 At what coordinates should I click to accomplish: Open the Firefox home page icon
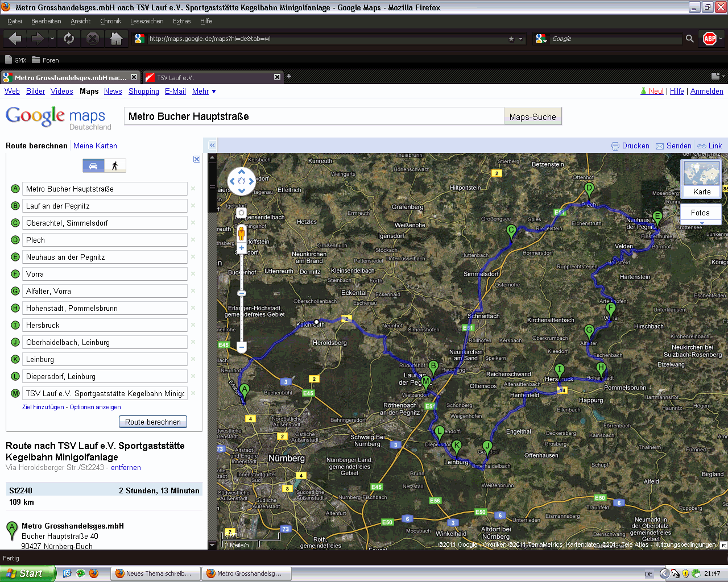click(x=116, y=39)
